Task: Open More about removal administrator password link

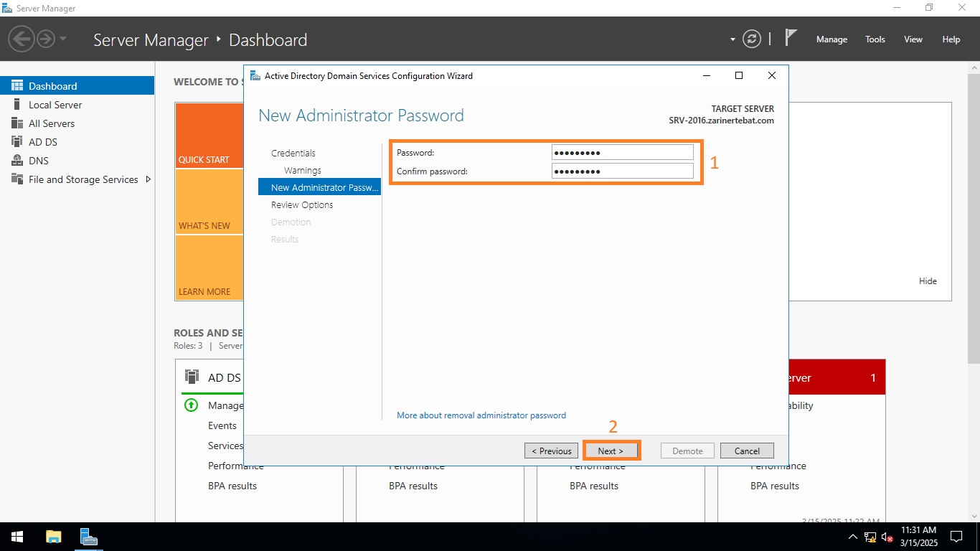Action: (x=481, y=415)
